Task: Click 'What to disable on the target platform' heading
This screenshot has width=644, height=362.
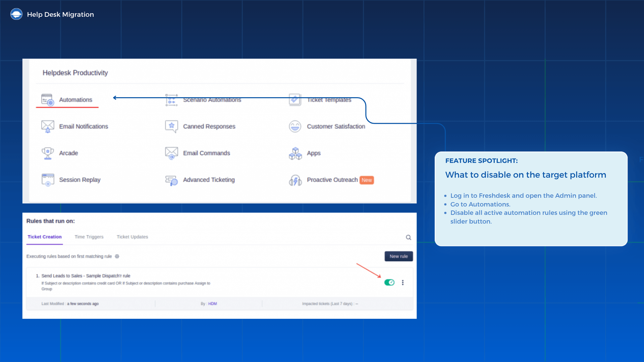Action: (526, 175)
